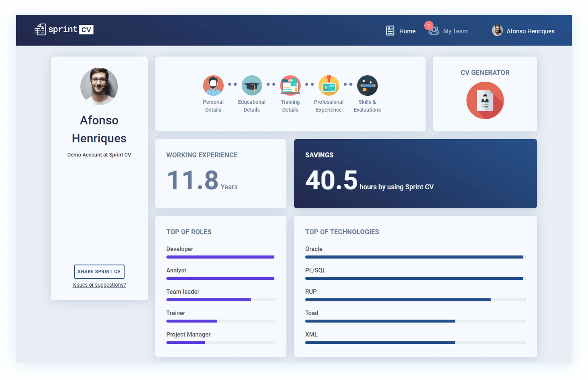
Task: Click the Home document icon in navbar
Action: [390, 31]
